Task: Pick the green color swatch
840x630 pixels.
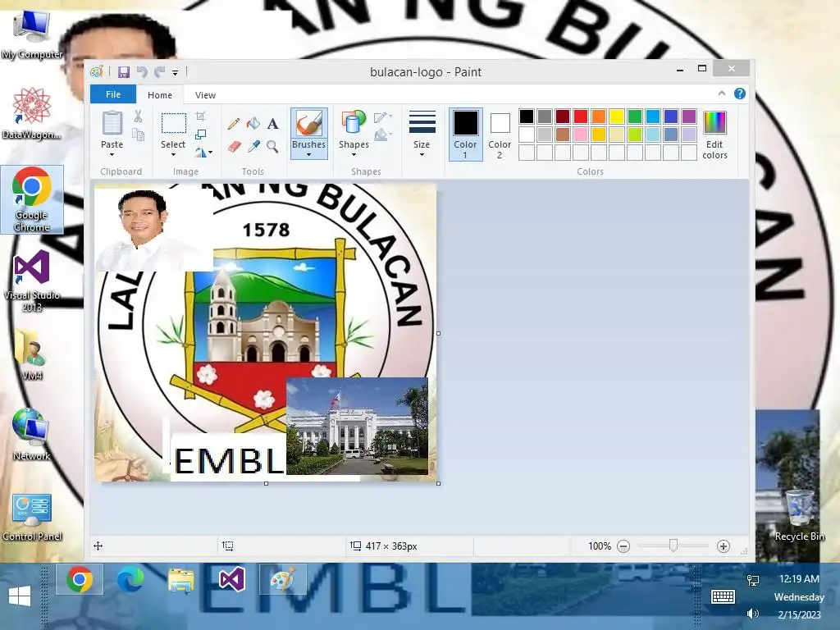Action: (x=635, y=116)
